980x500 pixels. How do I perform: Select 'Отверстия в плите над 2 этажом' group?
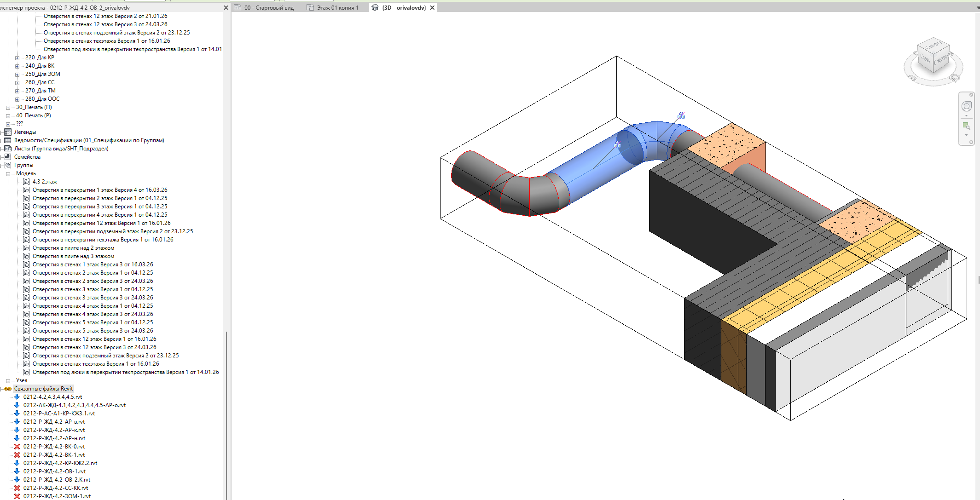73,248
